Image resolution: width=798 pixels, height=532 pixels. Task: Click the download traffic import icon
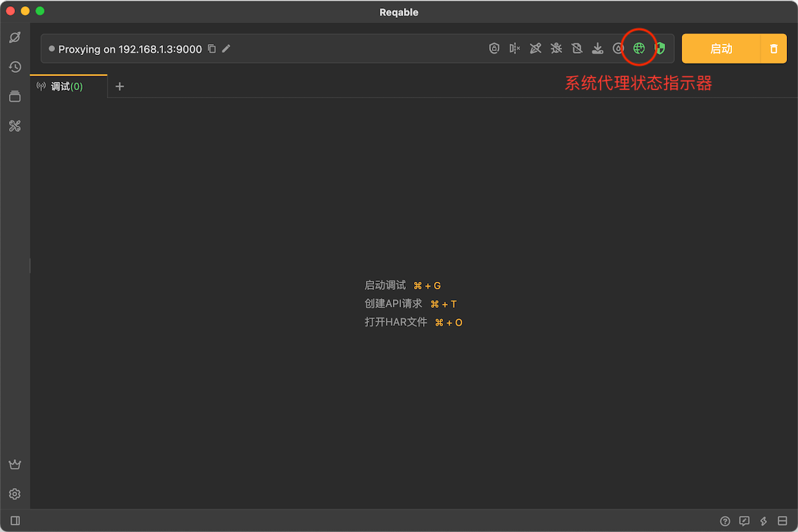597,48
